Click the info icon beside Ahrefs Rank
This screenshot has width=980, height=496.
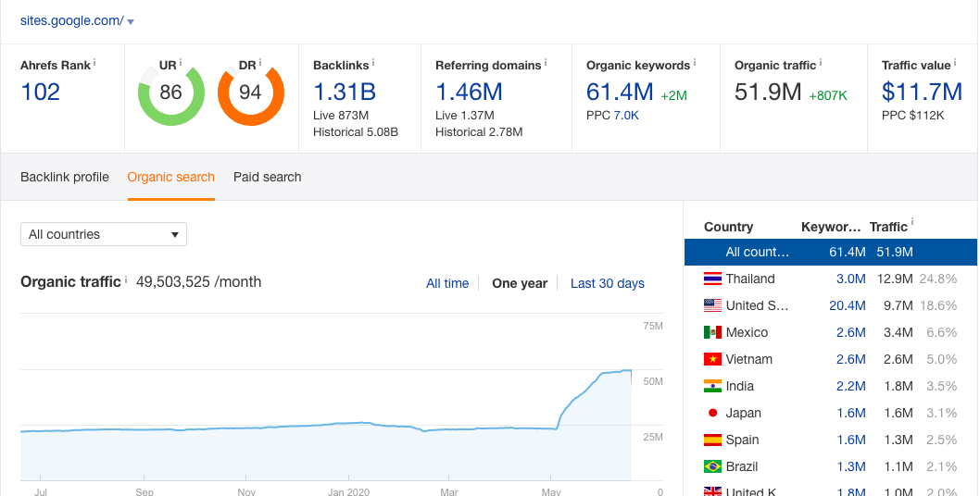pyautogui.click(x=94, y=63)
